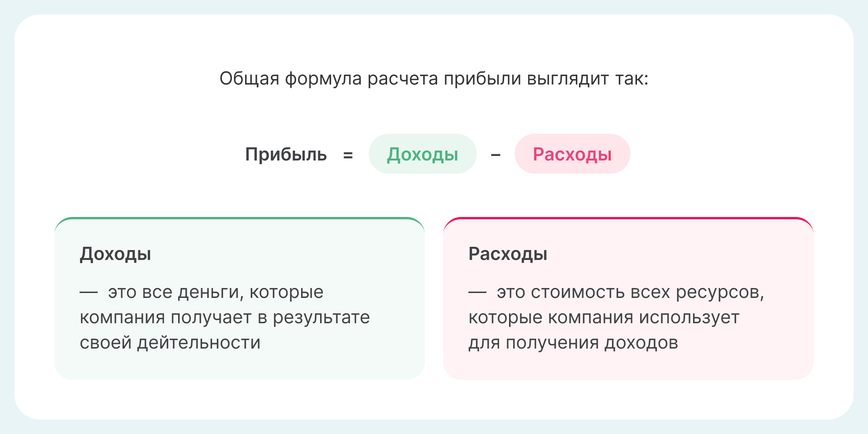Click the dash before "это все деньги"
Image resolution: width=868 pixels, height=434 pixels.
click(x=89, y=292)
